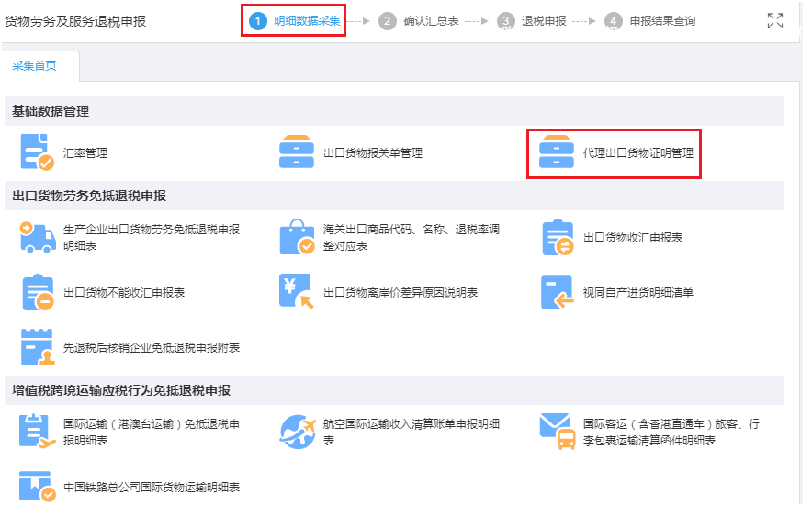812x506 pixels.
Task: Click the 先退税后核销企业免抵退税申报附表 icon
Action: coord(37,347)
